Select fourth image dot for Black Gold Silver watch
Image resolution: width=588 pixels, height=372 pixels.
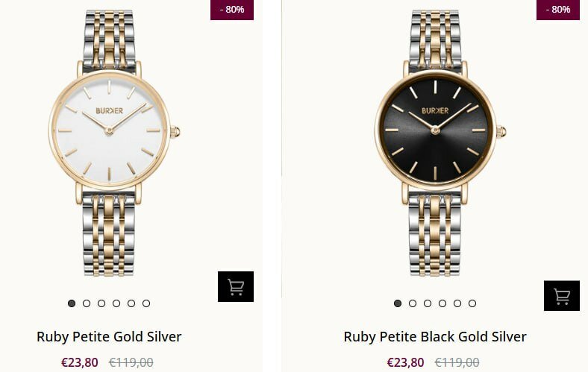pos(442,303)
